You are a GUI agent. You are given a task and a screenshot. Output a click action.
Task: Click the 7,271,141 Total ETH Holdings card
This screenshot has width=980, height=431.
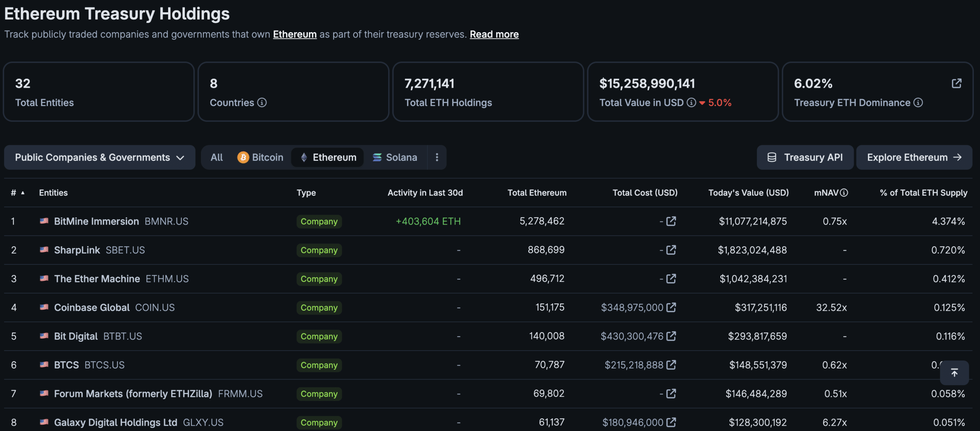coord(488,92)
